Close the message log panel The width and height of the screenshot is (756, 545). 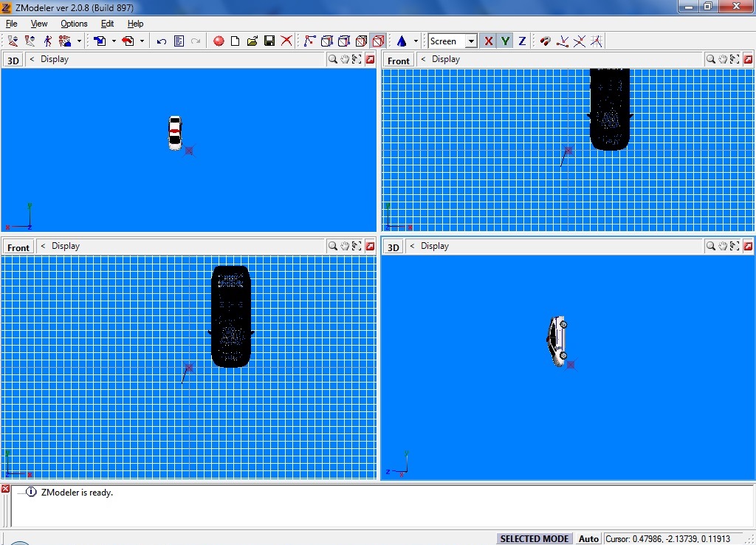tap(5, 489)
